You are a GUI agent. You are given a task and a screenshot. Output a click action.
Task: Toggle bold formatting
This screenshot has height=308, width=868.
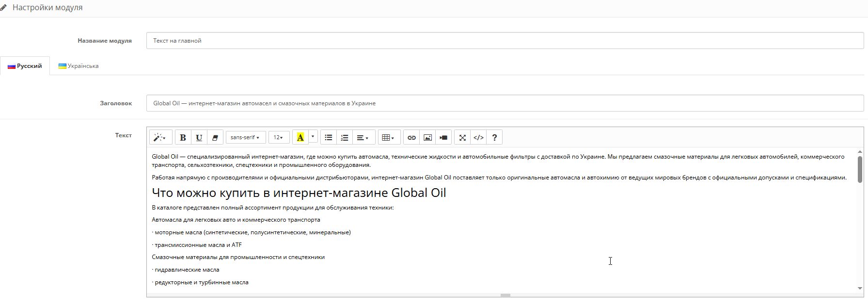[183, 137]
